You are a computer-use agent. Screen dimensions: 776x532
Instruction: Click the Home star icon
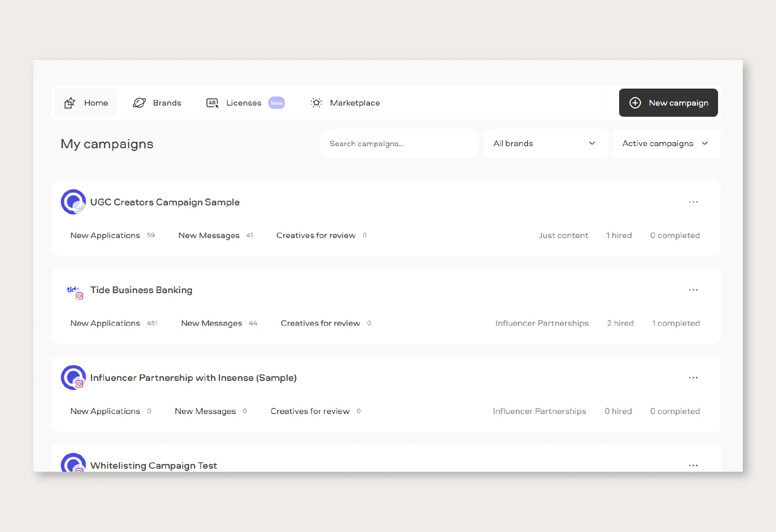coord(70,103)
